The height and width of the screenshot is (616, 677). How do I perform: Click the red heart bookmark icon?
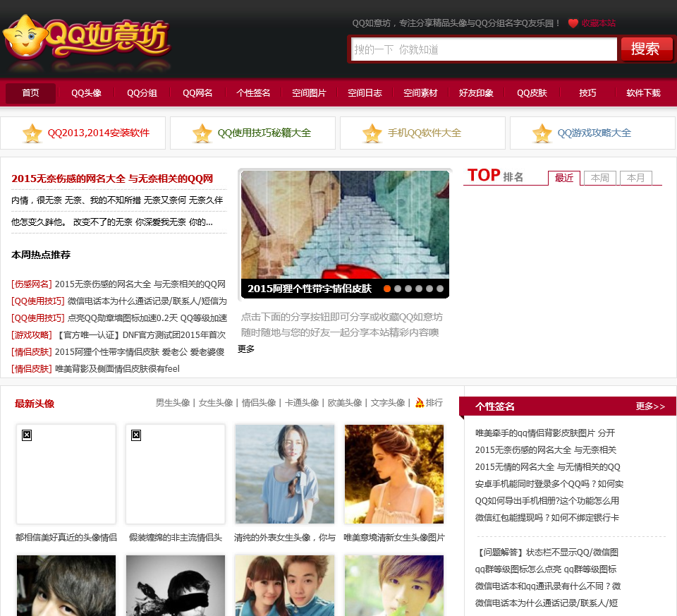coord(573,23)
